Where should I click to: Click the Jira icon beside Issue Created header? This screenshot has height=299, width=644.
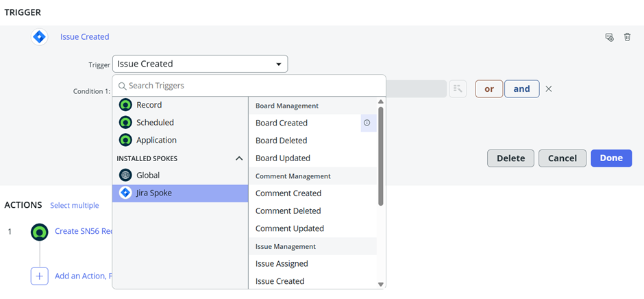(x=40, y=37)
